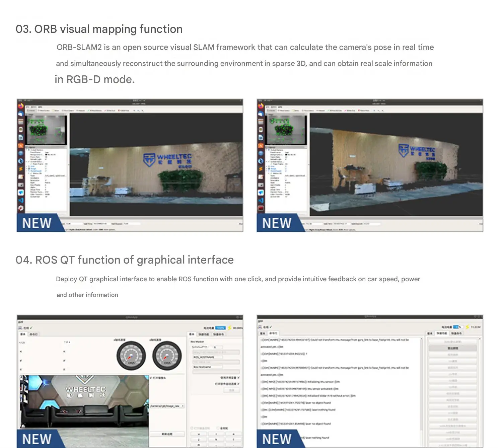Click the 'i' forward key in left QT window
Viewport: 500px width, 448px height.
click(x=216, y=434)
